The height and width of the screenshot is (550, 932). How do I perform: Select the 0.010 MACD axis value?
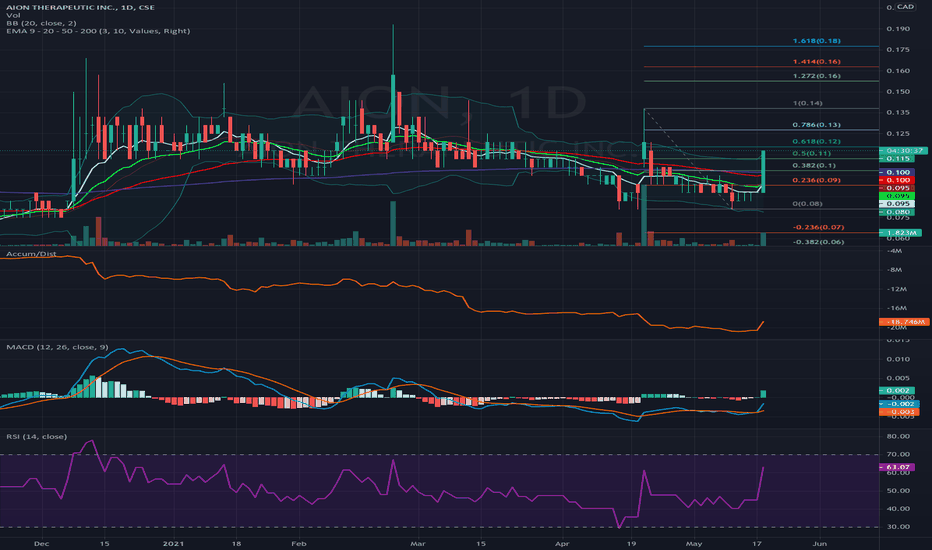898,359
